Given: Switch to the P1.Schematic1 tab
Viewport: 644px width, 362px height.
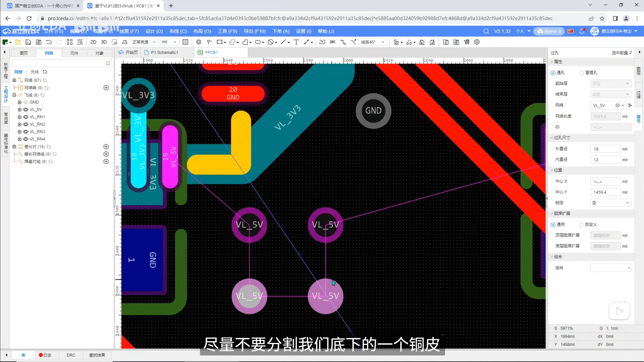Looking at the screenshot, I should click(164, 52).
